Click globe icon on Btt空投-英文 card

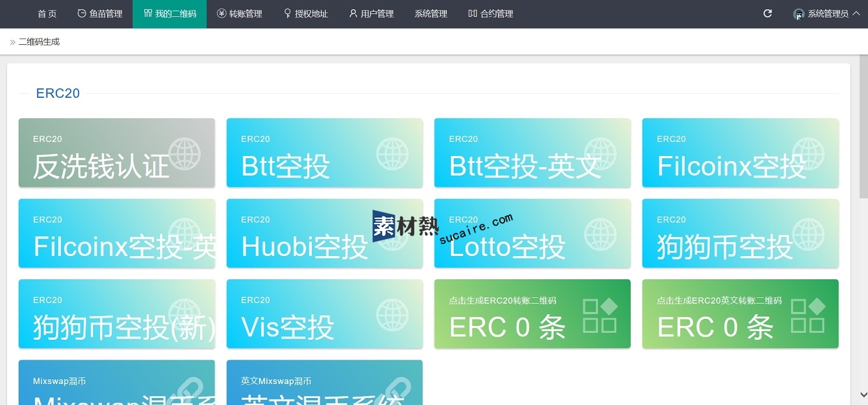(600, 154)
